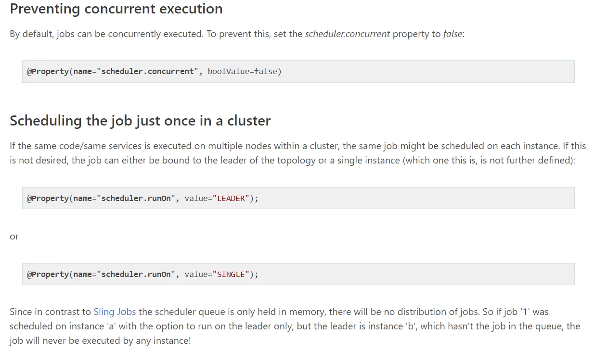Click the paragraph starting "By default, jobs"

pos(237,34)
